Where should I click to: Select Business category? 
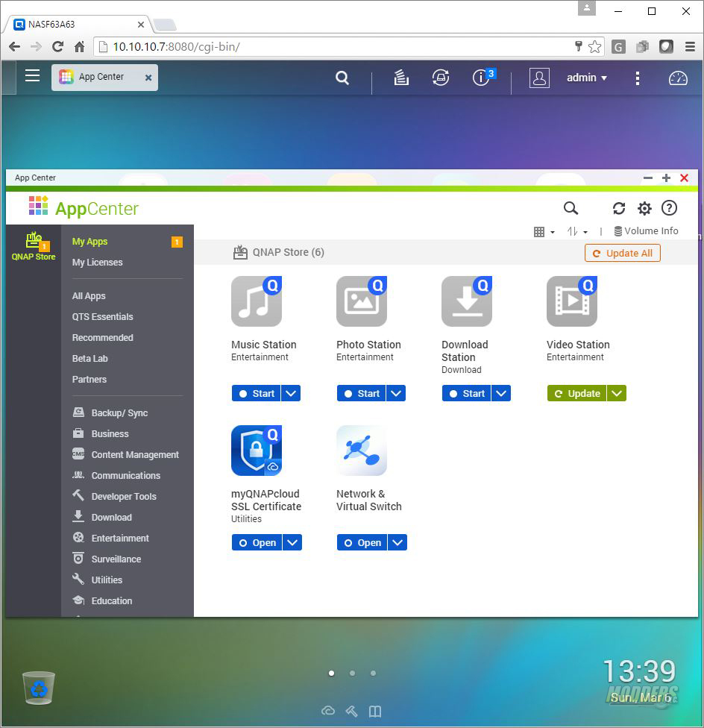[x=101, y=433]
